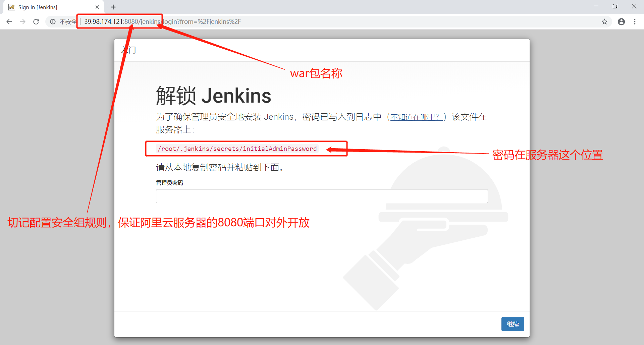This screenshot has height=345, width=644.
Task: Click the 继续 continue button
Action: [513, 324]
